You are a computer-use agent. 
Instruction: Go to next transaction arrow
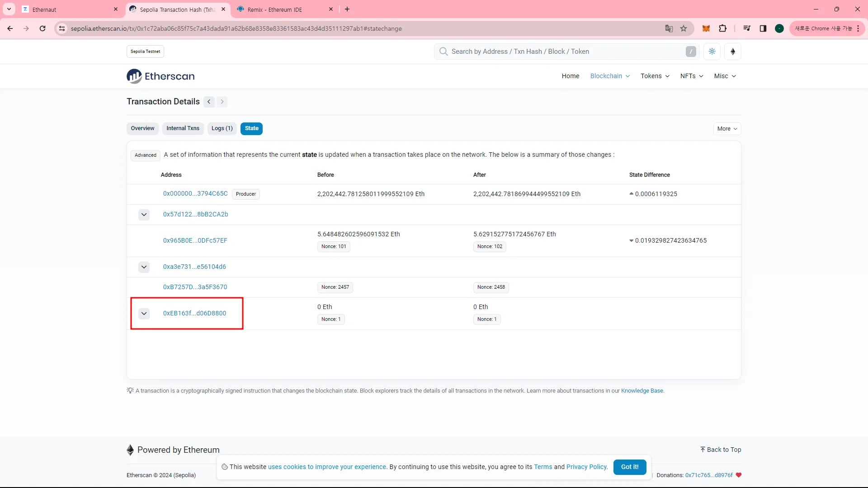point(222,102)
